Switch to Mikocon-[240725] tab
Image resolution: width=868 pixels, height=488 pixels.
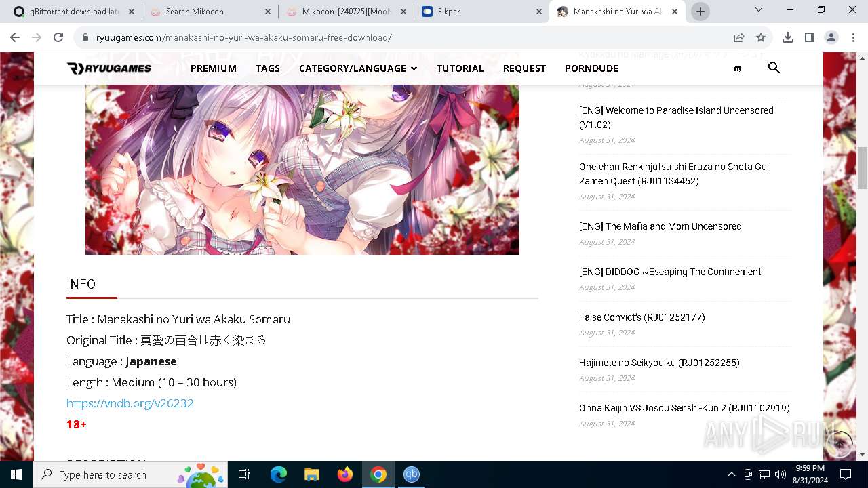click(346, 12)
